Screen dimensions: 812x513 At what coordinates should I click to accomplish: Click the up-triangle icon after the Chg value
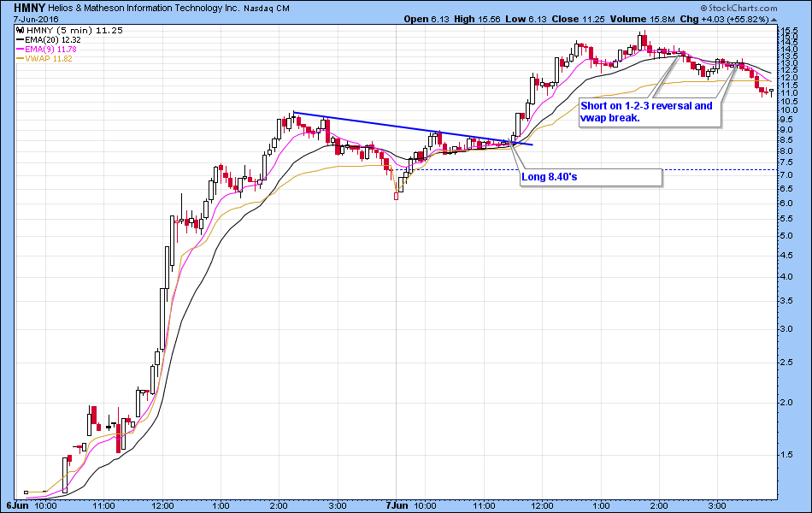[774, 20]
